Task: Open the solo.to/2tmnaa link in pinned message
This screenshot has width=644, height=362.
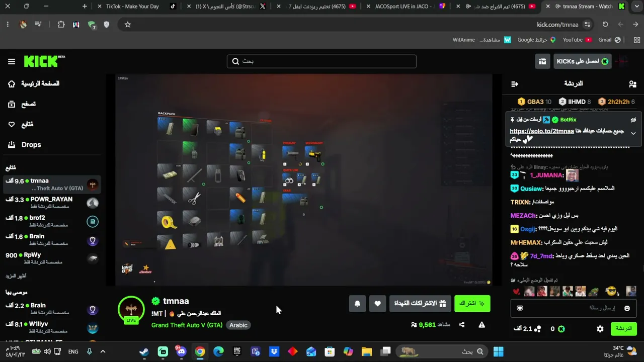Action: coord(542,131)
